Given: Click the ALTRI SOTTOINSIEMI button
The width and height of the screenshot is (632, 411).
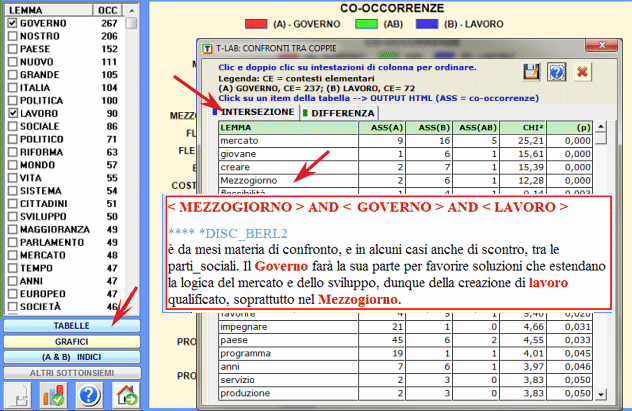Looking at the screenshot, I should click(x=72, y=373).
